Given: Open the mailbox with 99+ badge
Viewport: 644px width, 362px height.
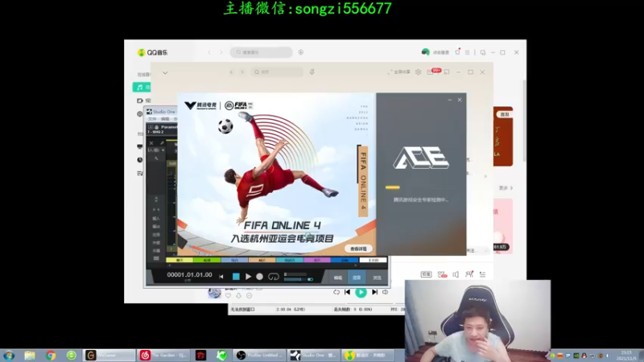Looking at the screenshot, I should pyautogui.click(x=433, y=72).
